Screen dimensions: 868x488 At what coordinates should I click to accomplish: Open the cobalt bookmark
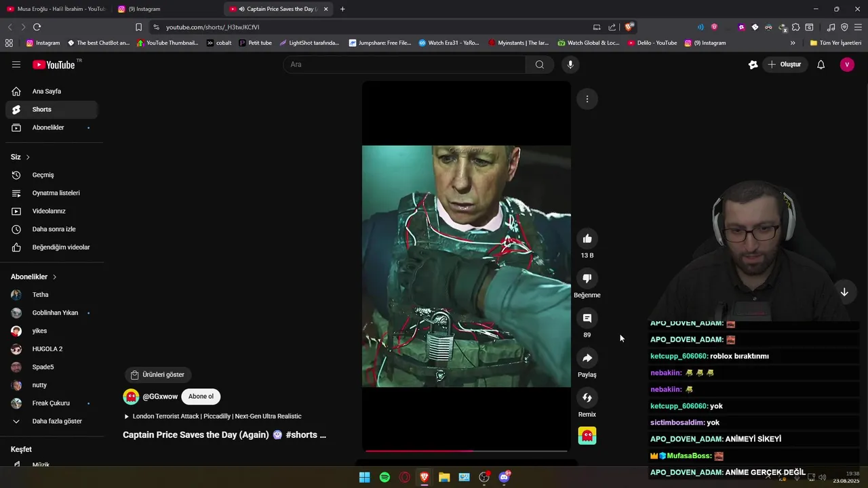[219, 43]
